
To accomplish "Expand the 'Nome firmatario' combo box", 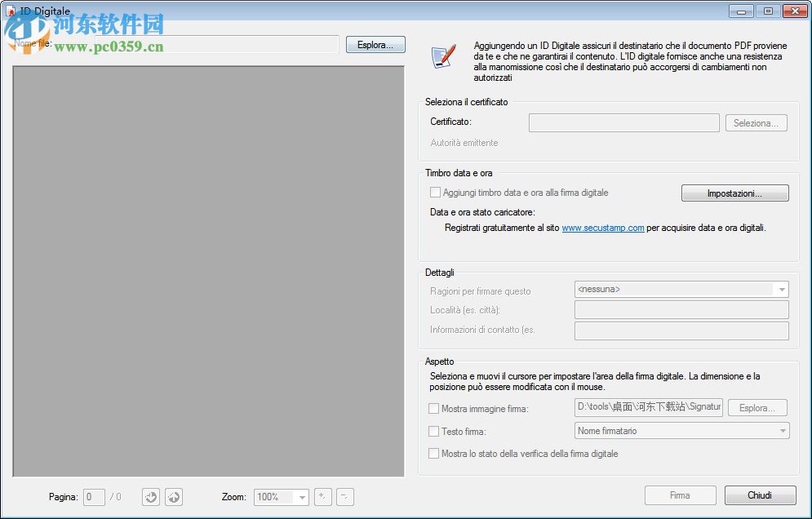I will [682, 431].
